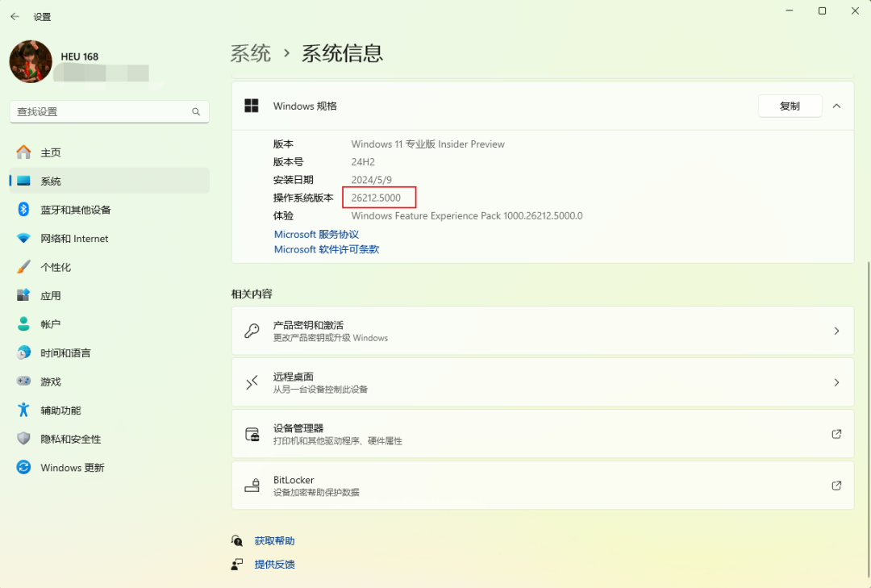Click the 设备加密帮助保护数据 description

tap(316, 492)
